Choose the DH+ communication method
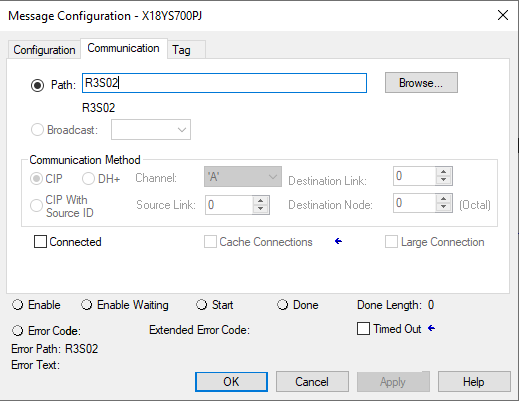The height and width of the screenshot is (401, 519). click(x=88, y=179)
